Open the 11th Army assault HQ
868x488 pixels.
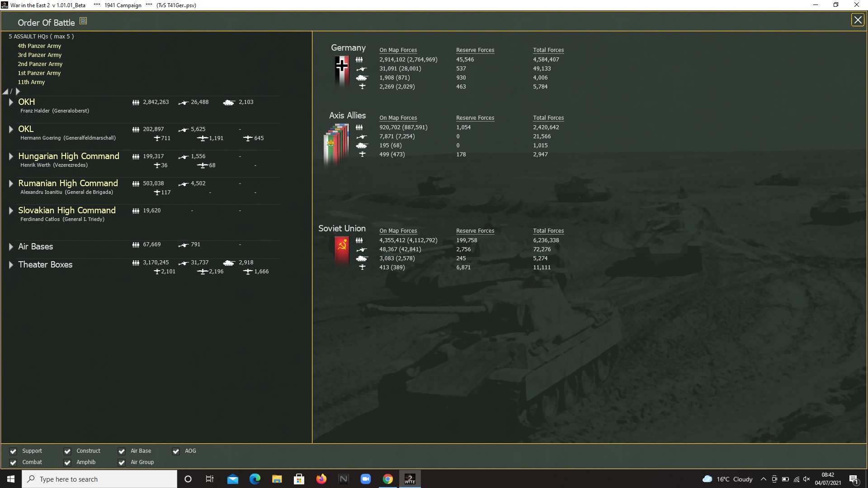[x=31, y=82]
